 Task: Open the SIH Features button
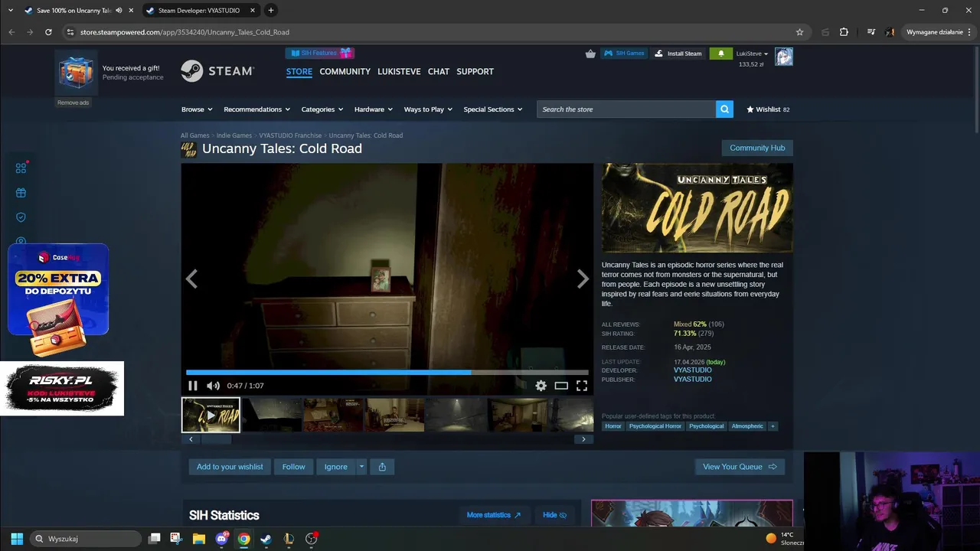click(x=320, y=53)
